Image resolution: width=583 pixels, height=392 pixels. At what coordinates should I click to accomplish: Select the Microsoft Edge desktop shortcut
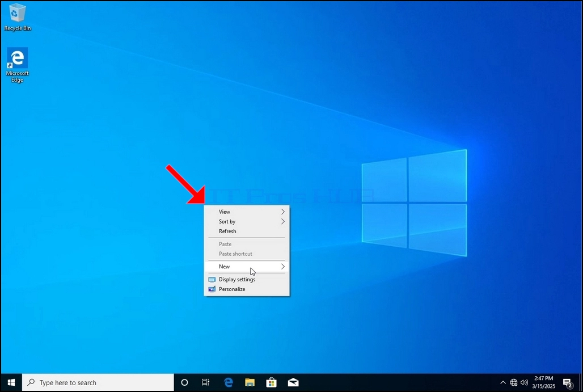coord(17,65)
